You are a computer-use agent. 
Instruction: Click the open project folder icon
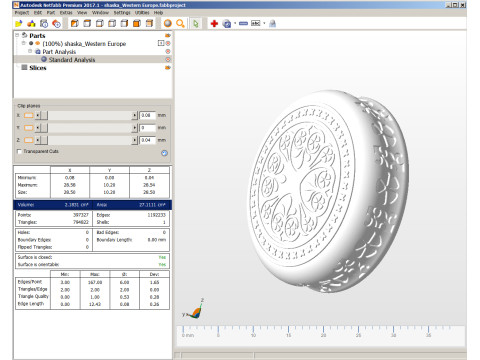click(19, 23)
